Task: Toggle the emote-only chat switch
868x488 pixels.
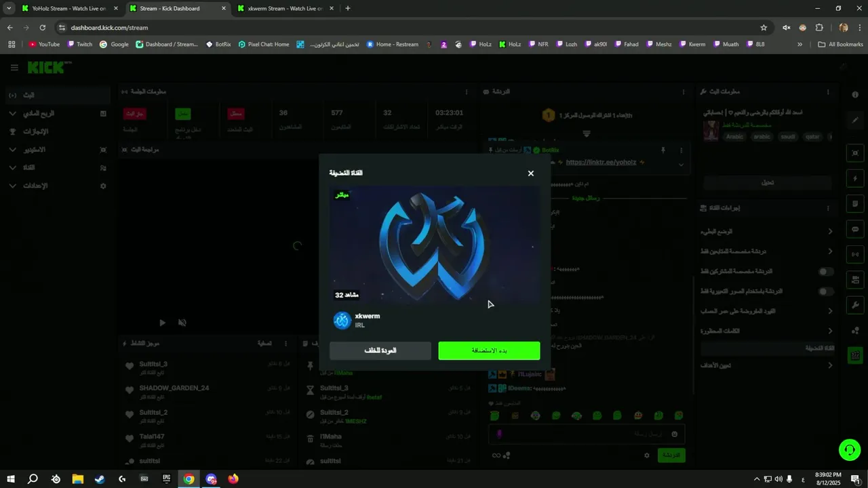Action: (825, 291)
